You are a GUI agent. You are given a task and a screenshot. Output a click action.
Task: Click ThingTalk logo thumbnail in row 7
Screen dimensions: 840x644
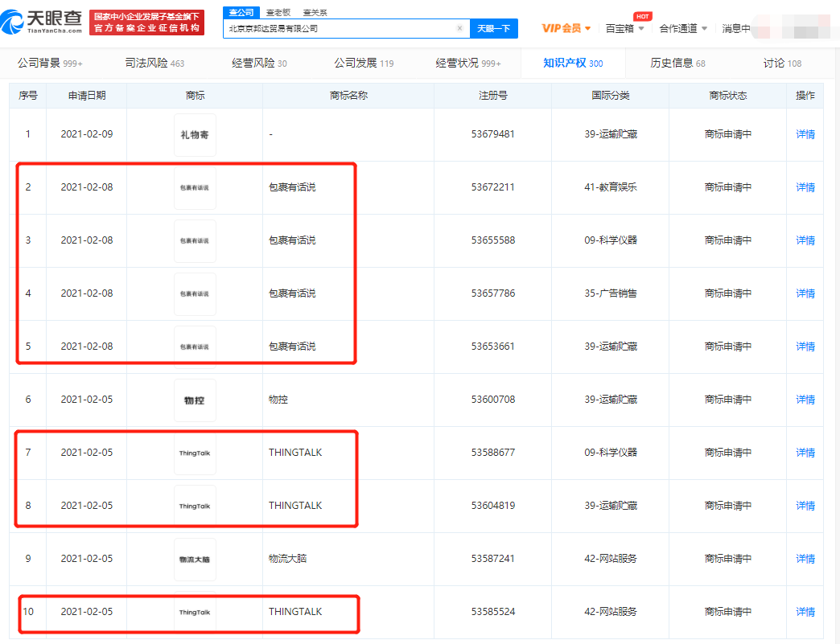coord(195,453)
